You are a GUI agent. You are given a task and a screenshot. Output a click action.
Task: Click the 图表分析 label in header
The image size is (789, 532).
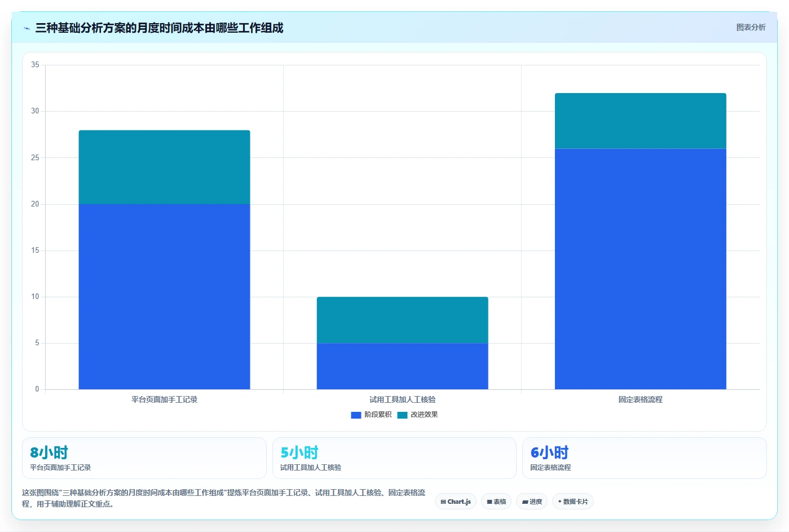point(751,27)
